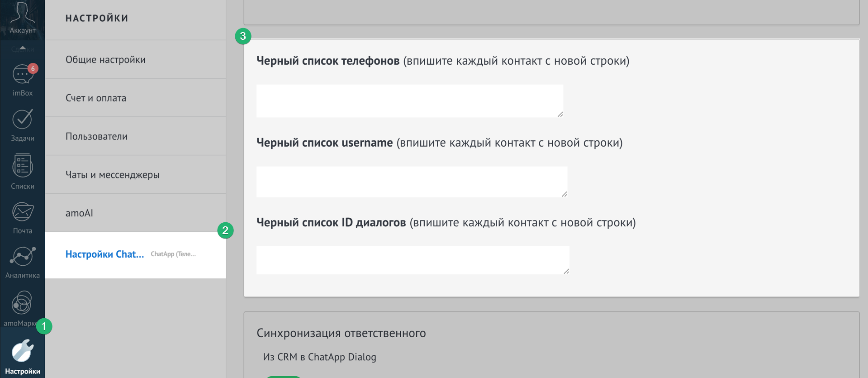
Task: Click the dialog ID blacklist field
Action: click(413, 260)
